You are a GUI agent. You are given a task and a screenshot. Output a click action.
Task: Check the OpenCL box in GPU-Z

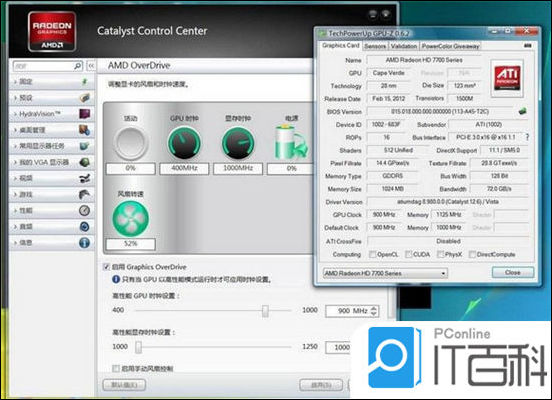pyautogui.click(x=372, y=254)
